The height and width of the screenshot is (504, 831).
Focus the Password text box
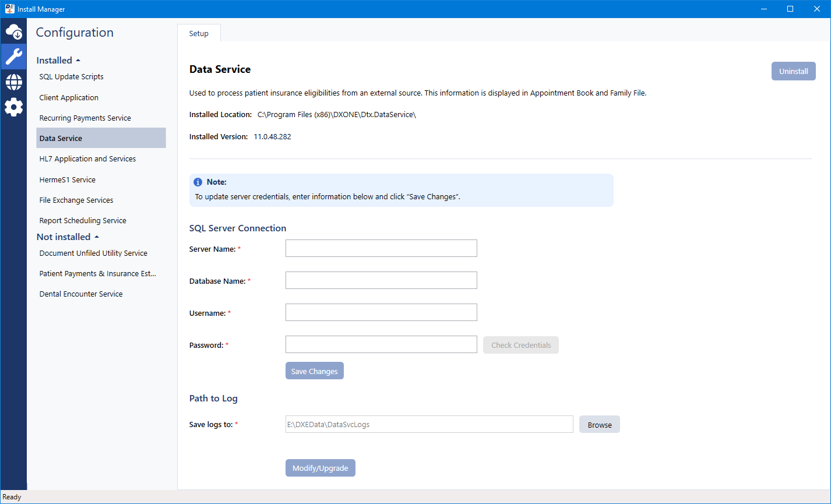(381, 344)
